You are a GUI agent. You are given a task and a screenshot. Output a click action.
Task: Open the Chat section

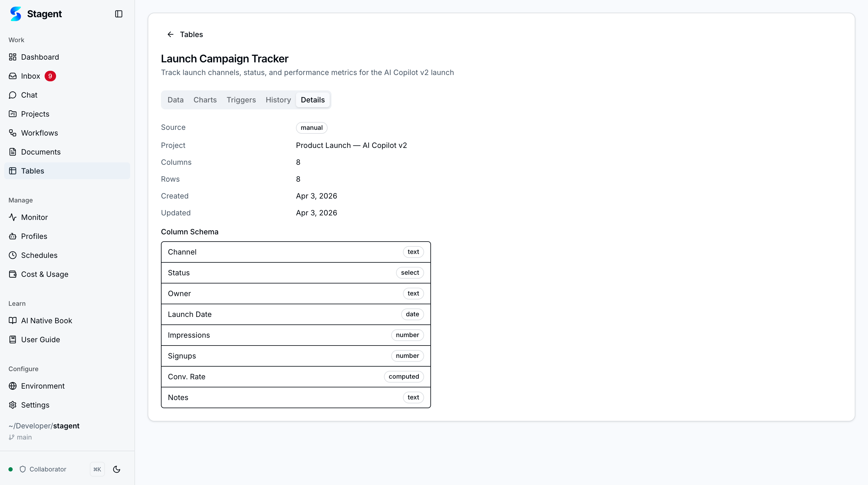29,95
